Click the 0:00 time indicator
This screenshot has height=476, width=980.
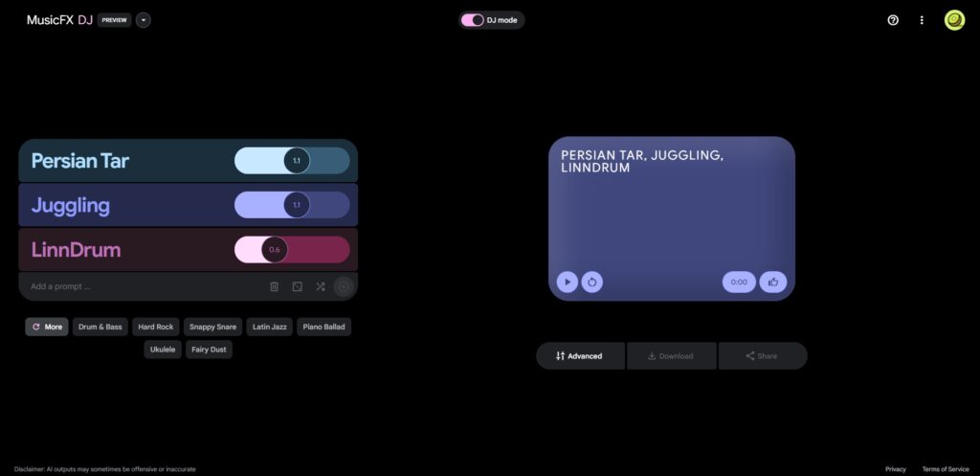click(739, 283)
